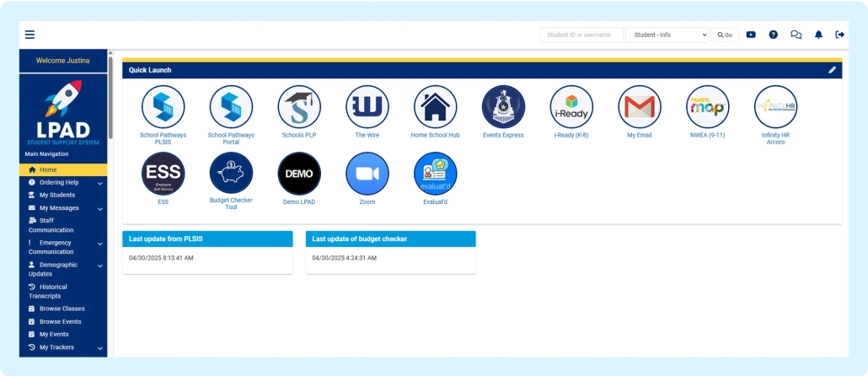Open the notifications bell icon
Screen dimensions: 868x376
[819, 35]
